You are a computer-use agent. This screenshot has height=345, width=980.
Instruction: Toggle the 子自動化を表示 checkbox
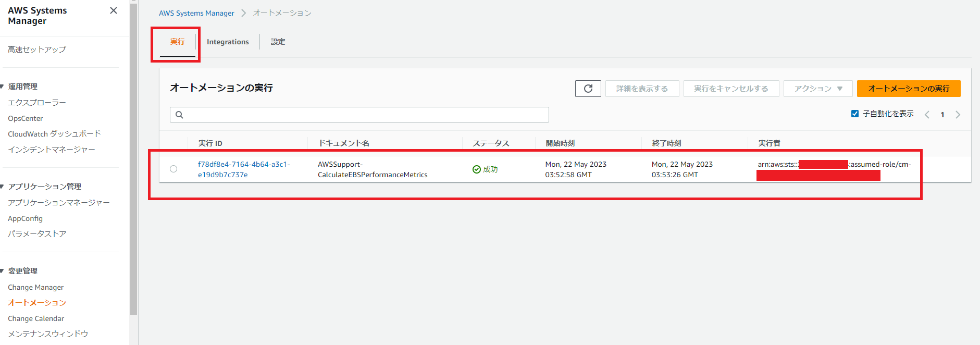855,114
